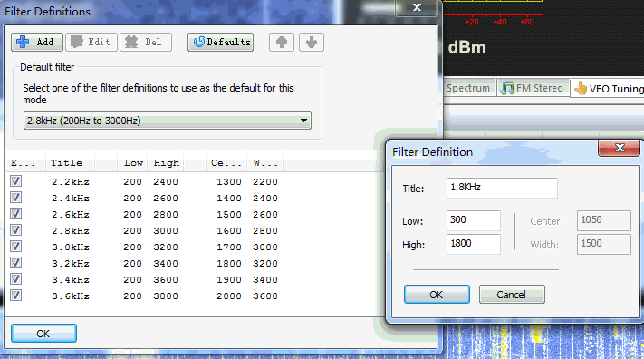Click the High frequency input field
644x359 pixels.
pyautogui.click(x=473, y=244)
